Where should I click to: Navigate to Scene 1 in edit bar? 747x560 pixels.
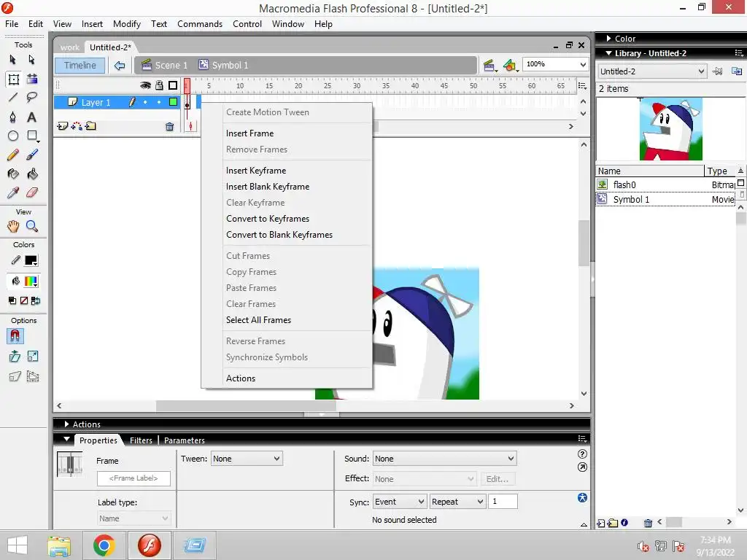[x=165, y=65]
